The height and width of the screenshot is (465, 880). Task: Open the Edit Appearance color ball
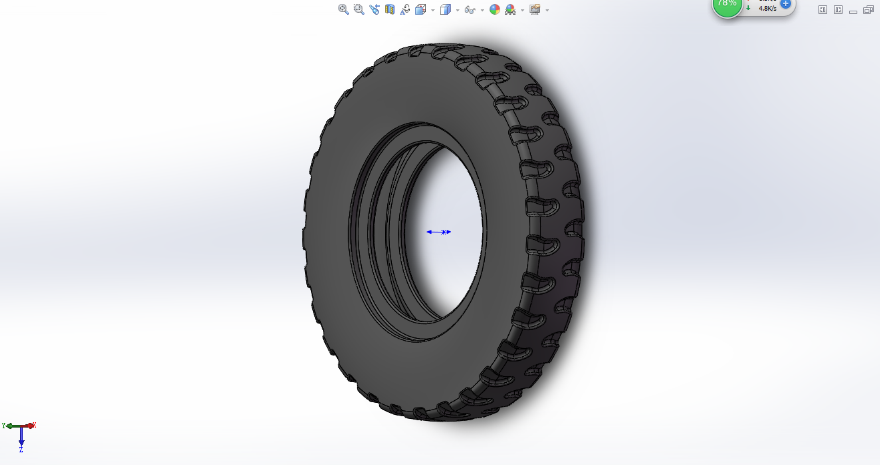click(494, 10)
